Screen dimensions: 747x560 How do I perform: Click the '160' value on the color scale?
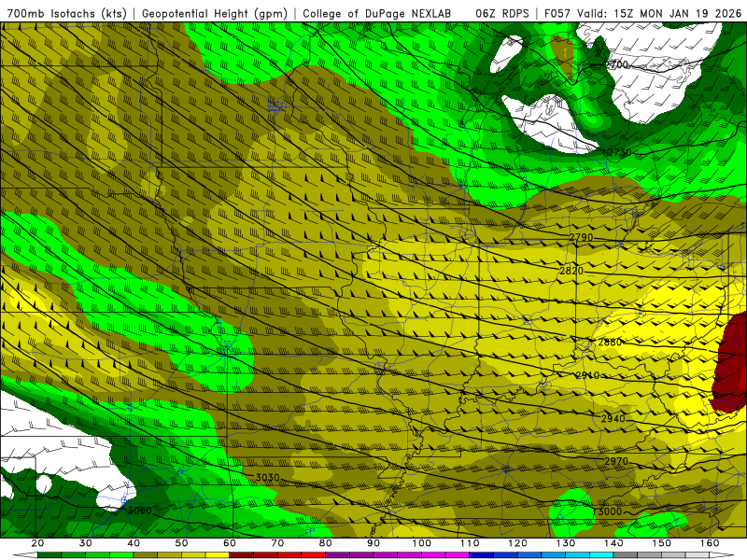(x=710, y=543)
